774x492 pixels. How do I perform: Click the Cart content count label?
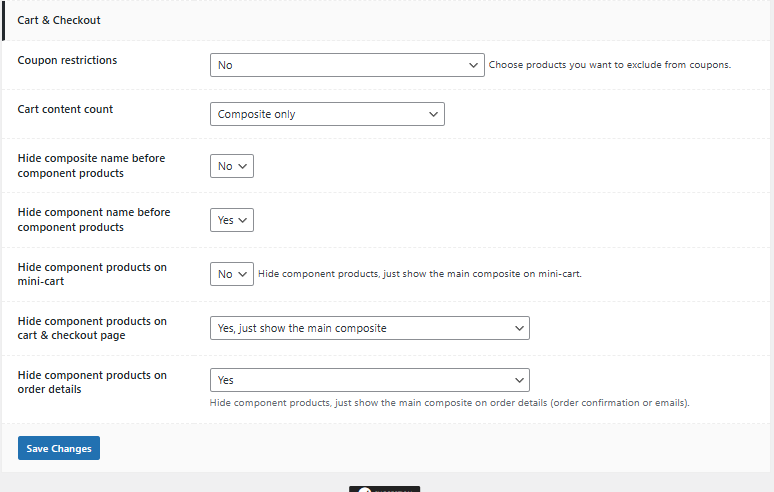(x=65, y=109)
